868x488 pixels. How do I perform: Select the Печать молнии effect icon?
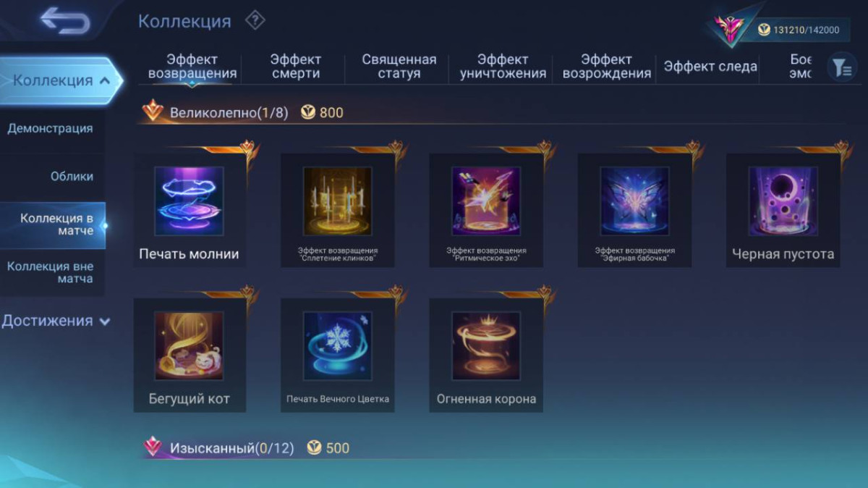point(189,201)
